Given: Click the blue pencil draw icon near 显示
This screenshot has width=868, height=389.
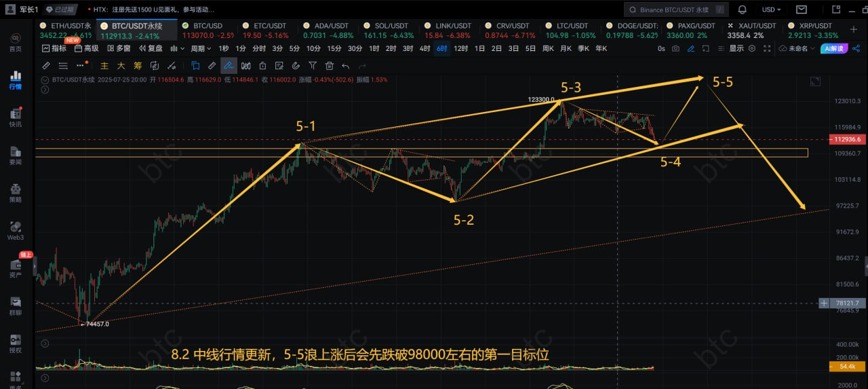Looking at the screenshot, I should pyautogui.click(x=691, y=49).
